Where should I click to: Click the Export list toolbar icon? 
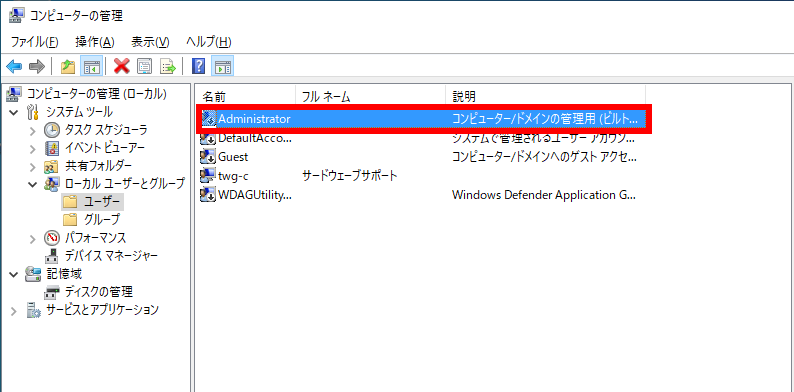168,66
